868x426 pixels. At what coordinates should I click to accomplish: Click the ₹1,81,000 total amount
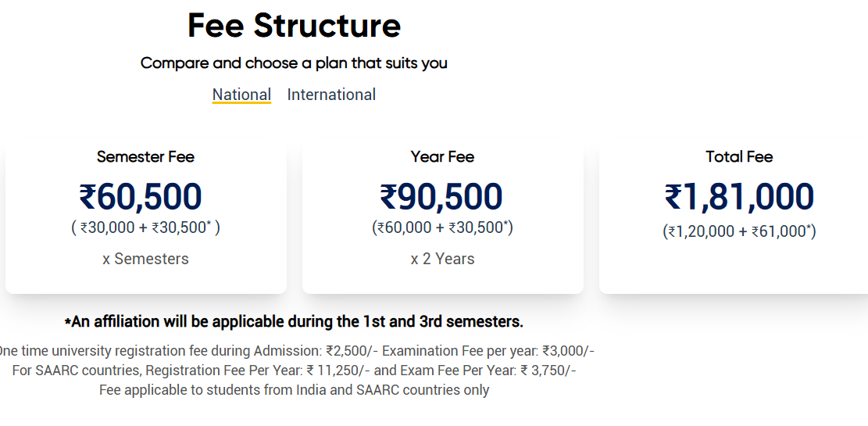click(739, 196)
